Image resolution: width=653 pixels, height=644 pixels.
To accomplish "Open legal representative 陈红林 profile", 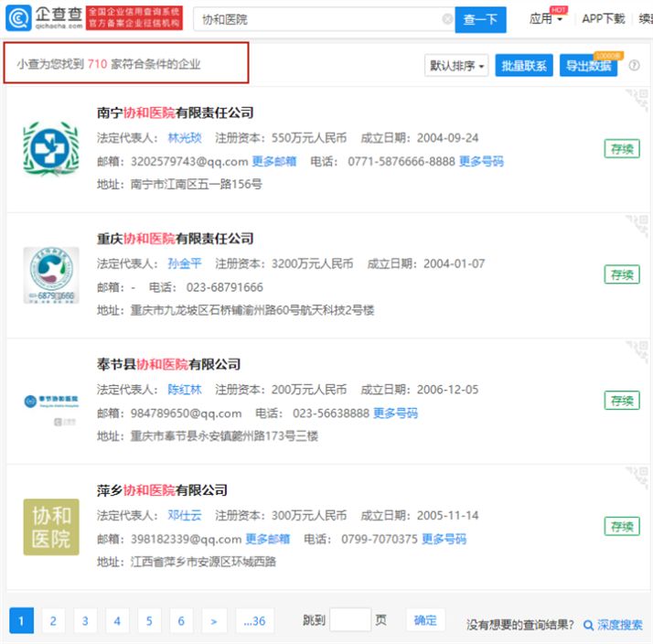I will tap(185, 390).
